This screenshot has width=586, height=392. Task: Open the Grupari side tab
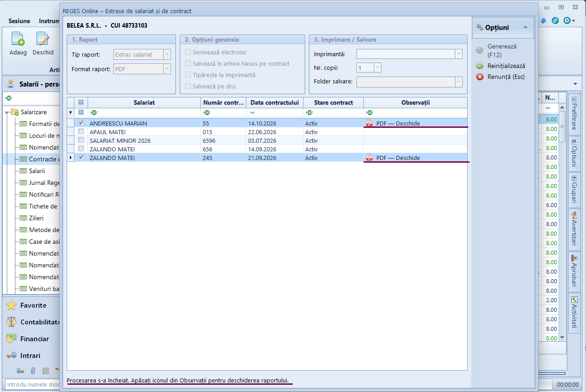[x=574, y=189]
